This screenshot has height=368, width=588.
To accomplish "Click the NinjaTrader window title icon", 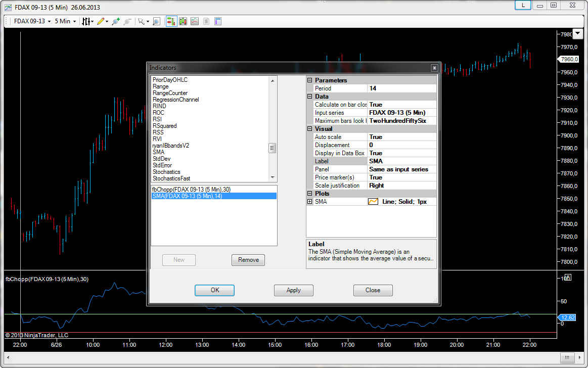I will point(8,7).
